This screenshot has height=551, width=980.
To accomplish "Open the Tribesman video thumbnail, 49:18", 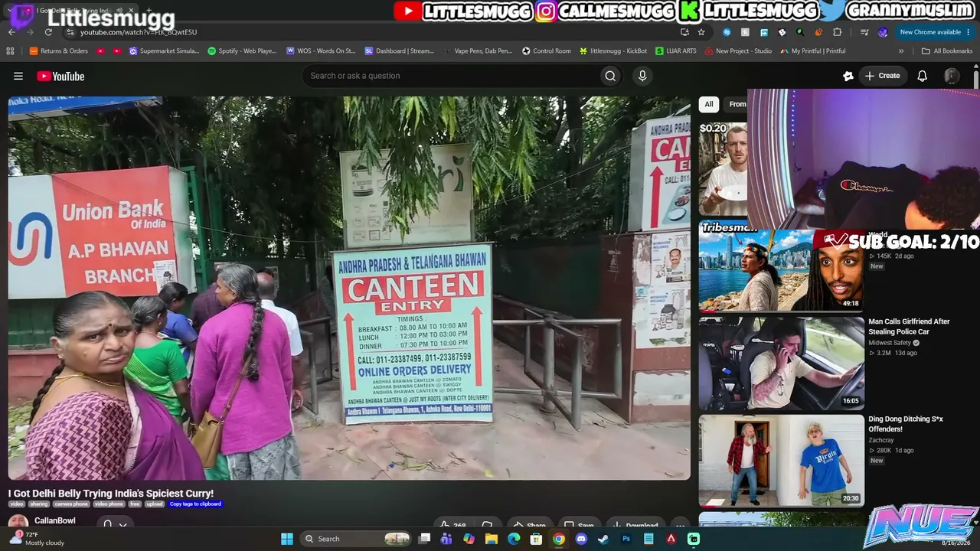I will (781, 266).
